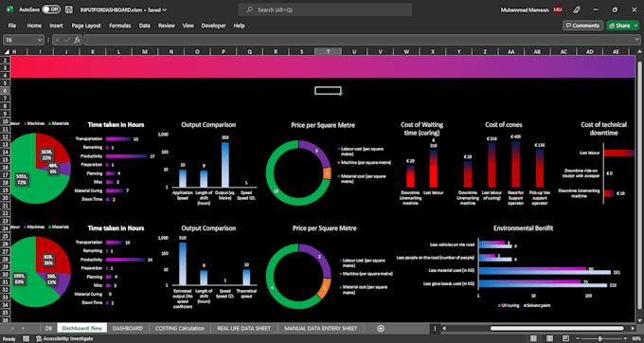
Task: Open the Name Box dropdown arrow
Action: (x=40, y=40)
